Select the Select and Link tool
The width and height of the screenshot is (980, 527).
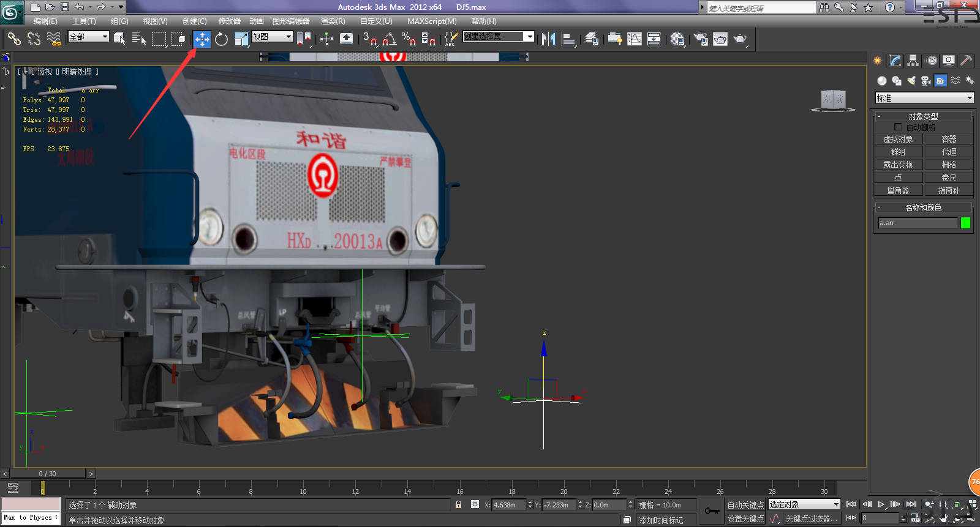click(14, 39)
